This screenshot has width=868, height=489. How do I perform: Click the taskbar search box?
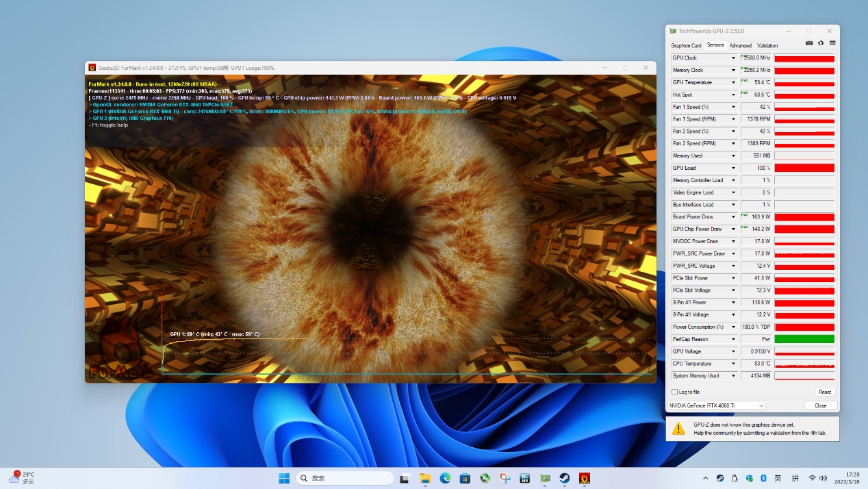coord(345,478)
